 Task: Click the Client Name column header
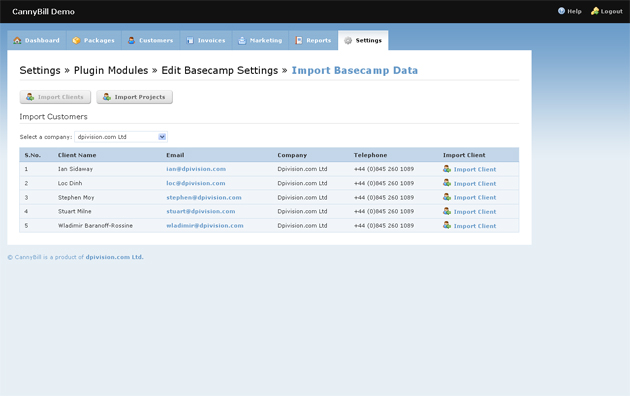[x=77, y=155]
